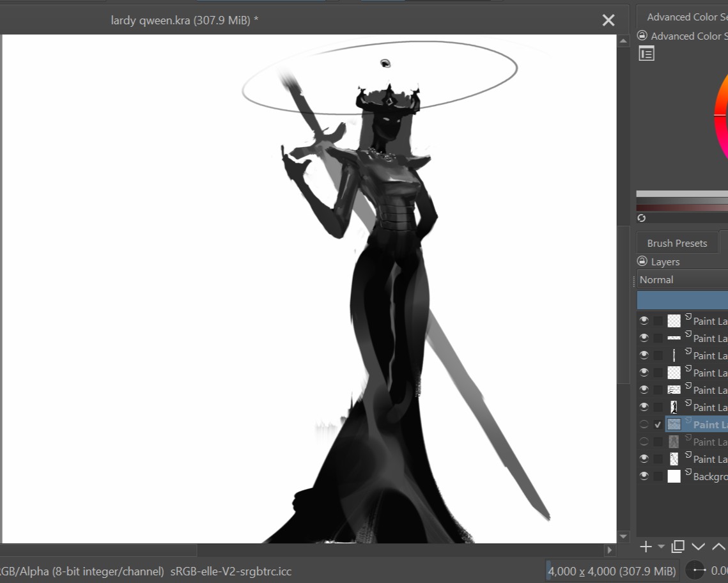Tick the checkbox on the Background layer row
The height and width of the screenshot is (583, 728).
click(658, 476)
